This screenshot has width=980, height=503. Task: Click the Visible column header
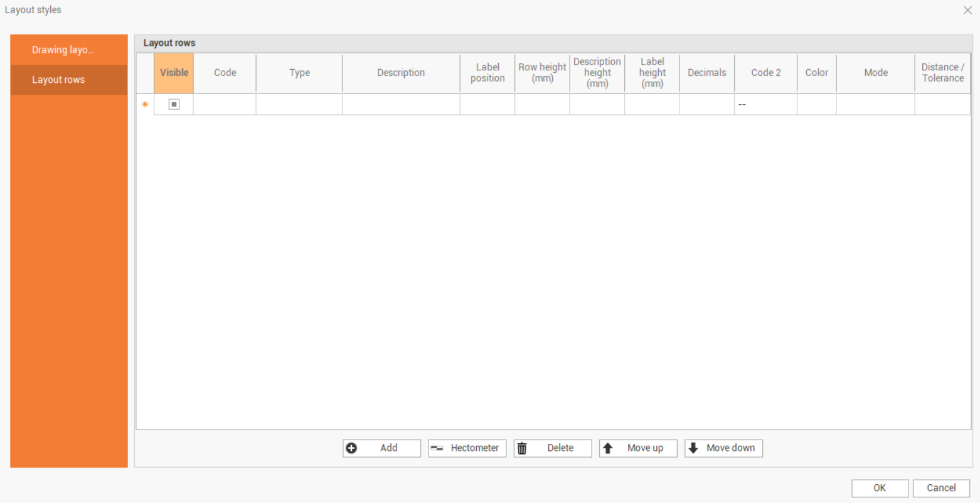click(174, 73)
